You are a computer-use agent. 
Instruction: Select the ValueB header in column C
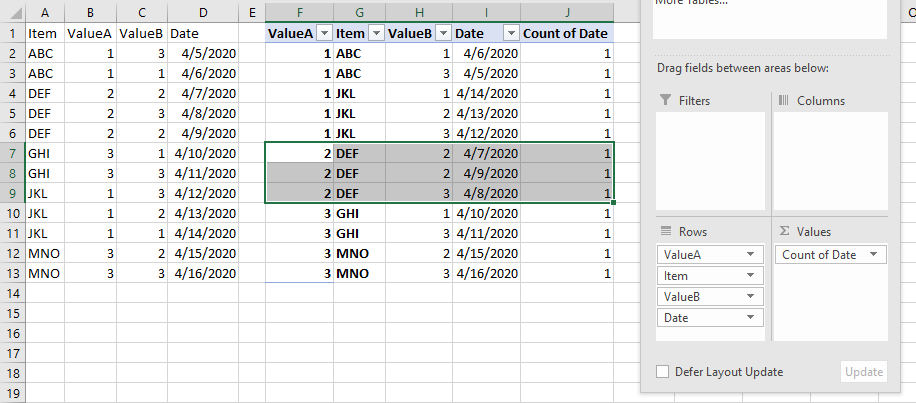pos(142,34)
